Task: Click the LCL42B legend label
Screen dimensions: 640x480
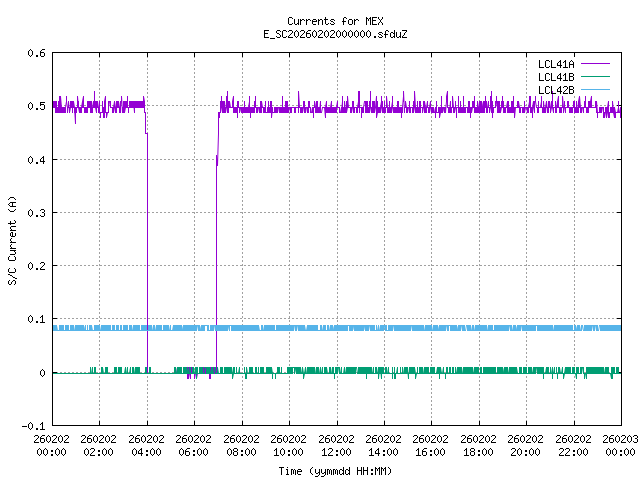Action: (555, 90)
